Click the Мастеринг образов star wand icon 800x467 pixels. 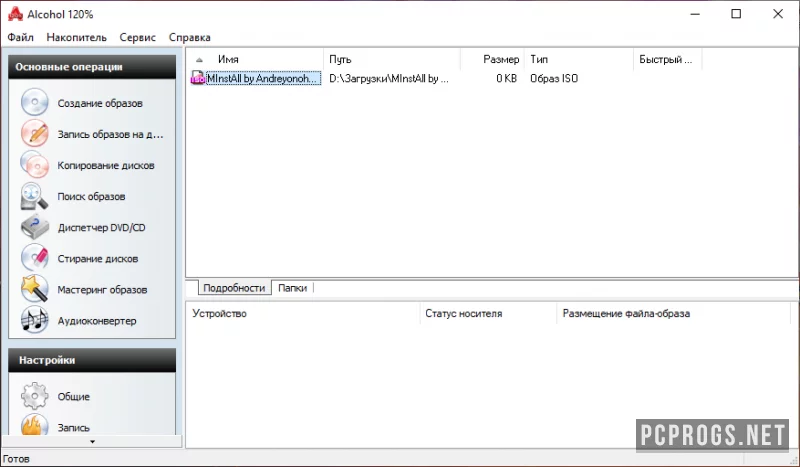pyautogui.click(x=34, y=289)
